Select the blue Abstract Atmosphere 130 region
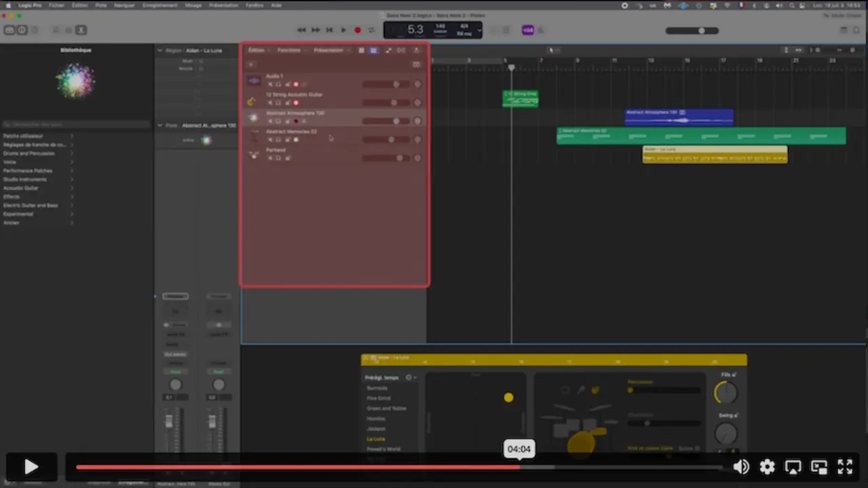Screen dimensions: 868x488 [x=679, y=117]
